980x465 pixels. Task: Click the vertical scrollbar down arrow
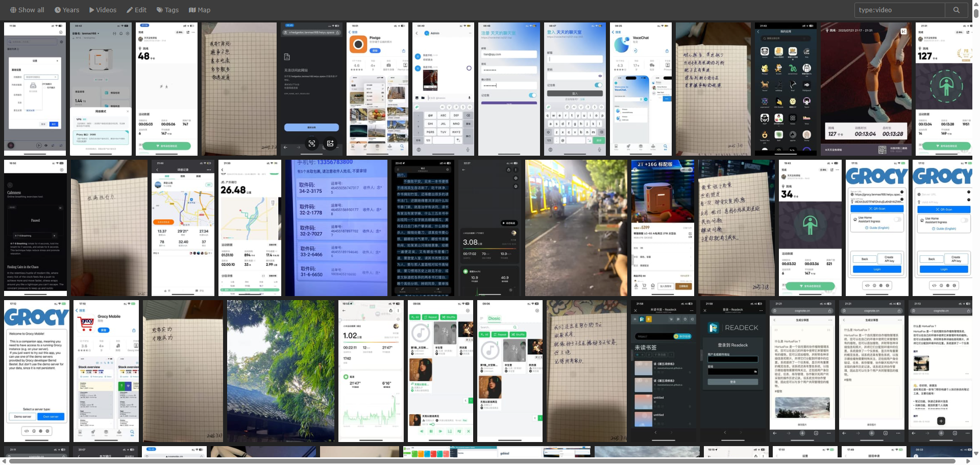pyautogui.click(x=976, y=453)
